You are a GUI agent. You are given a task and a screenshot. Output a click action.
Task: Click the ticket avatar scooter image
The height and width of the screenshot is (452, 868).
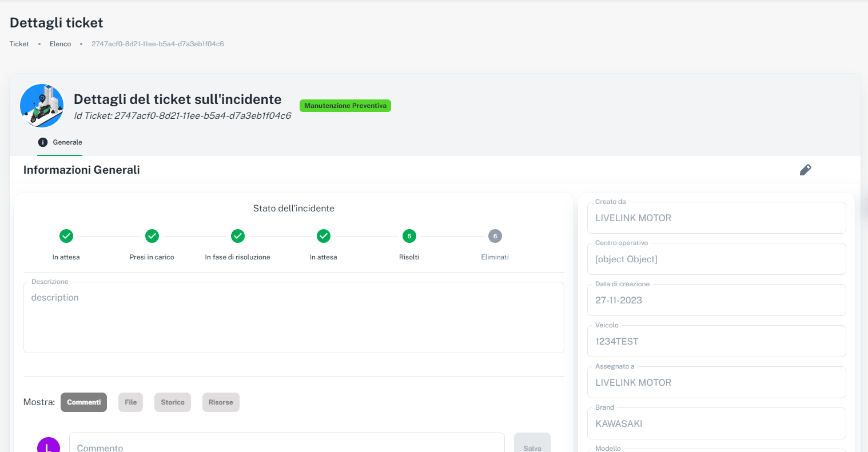(x=42, y=106)
